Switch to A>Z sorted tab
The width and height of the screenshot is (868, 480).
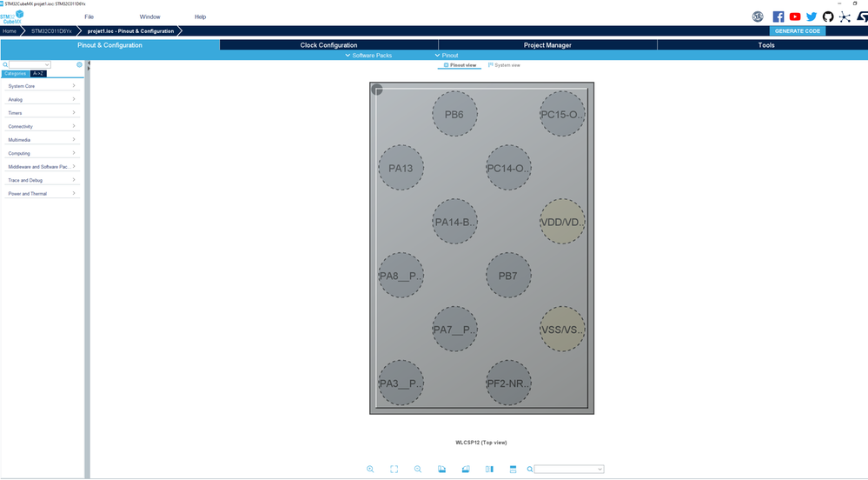coord(38,73)
